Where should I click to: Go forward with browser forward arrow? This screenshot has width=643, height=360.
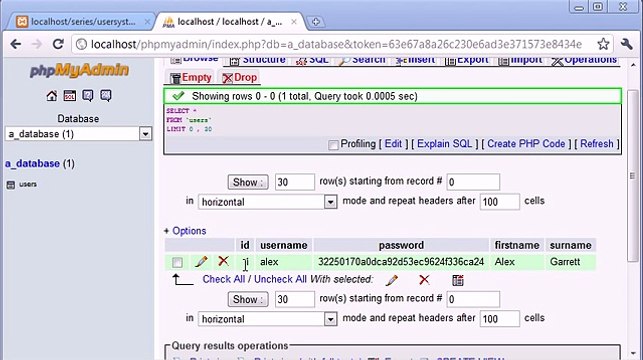(37, 44)
